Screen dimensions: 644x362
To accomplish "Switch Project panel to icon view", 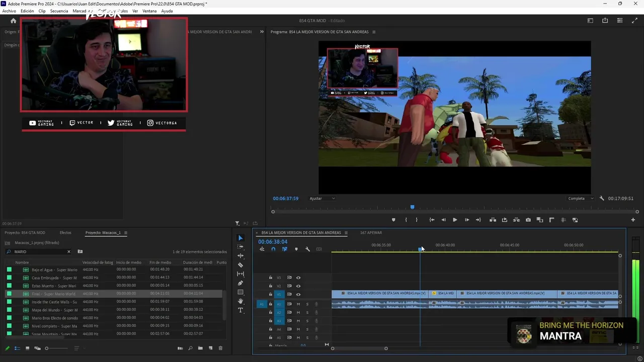I will point(27,348).
